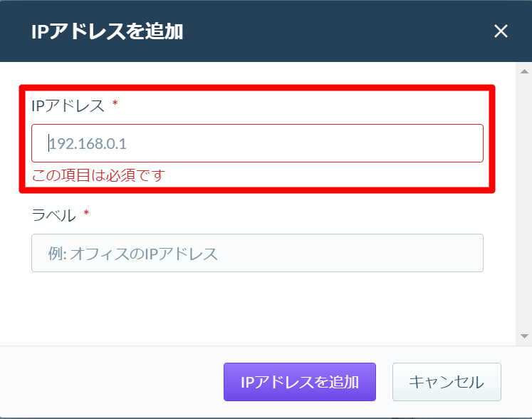This screenshot has width=532, height=419.
Task: Click the red asterisk beside ラベル
Action: [x=86, y=213]
